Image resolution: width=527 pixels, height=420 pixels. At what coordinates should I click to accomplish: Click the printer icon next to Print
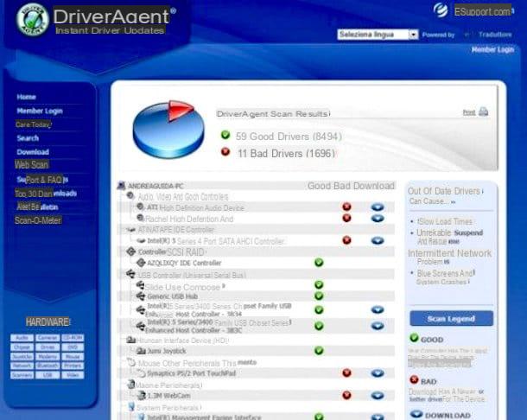click(x=483, y=111)
